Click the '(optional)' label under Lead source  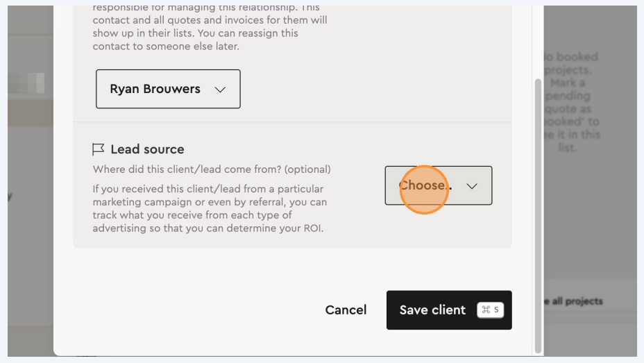[307, 169]
